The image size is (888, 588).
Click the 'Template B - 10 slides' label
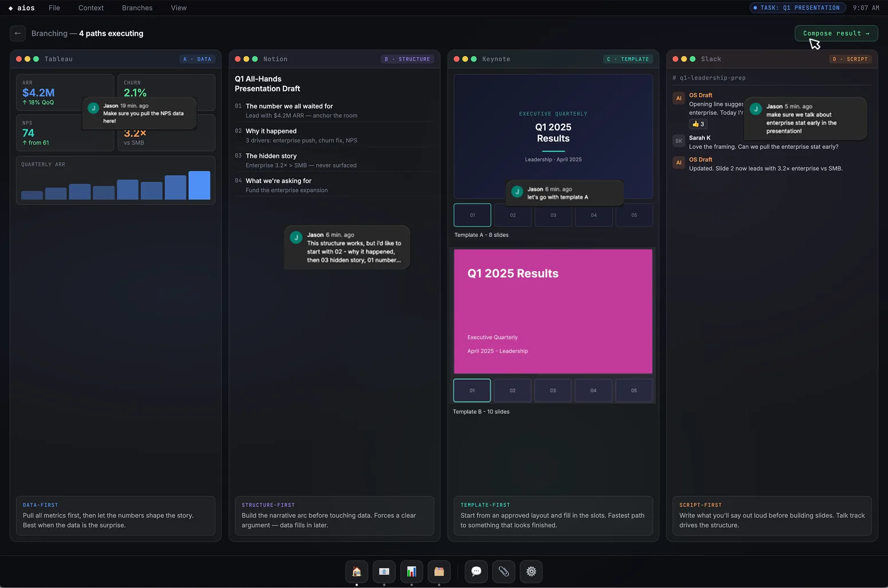pyautogui.click(x=481, y=412)
